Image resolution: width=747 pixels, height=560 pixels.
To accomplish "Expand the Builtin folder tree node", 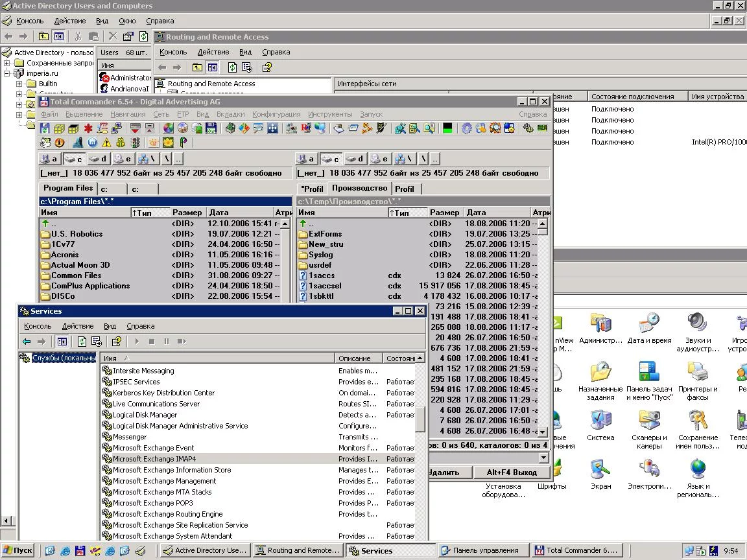I will (19, 84).
